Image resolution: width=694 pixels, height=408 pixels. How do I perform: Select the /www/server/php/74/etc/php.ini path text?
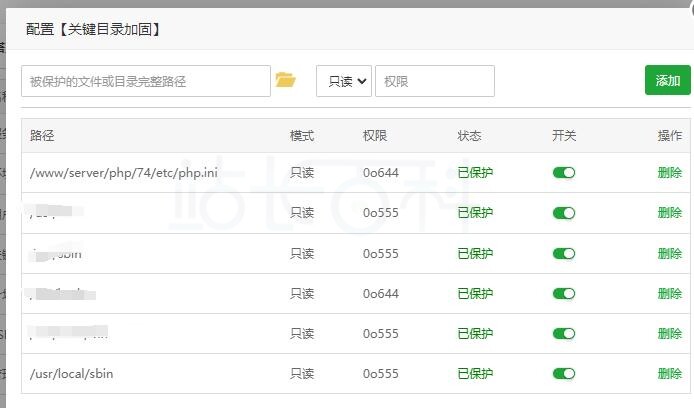(124, 173)
